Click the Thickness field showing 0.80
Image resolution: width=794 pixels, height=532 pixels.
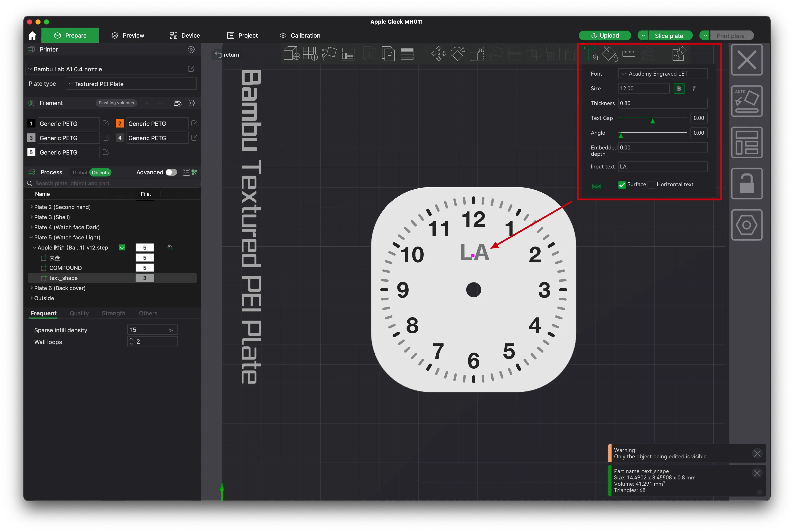pyautogui.click(x=663, y=103)
